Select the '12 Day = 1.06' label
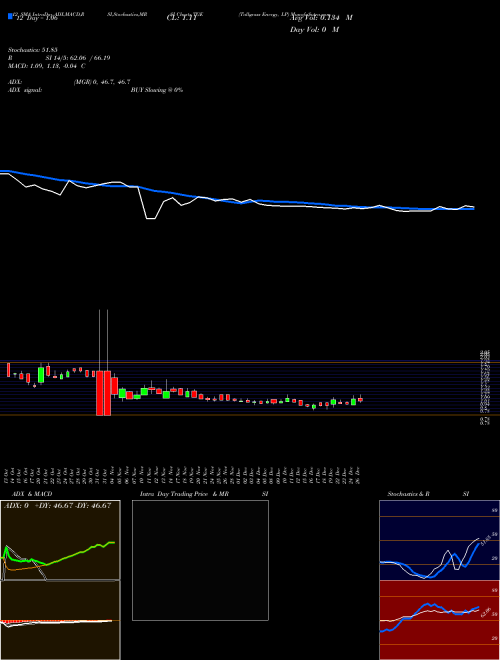This screenshot has height=660, width=500. (x=35, y=19)
